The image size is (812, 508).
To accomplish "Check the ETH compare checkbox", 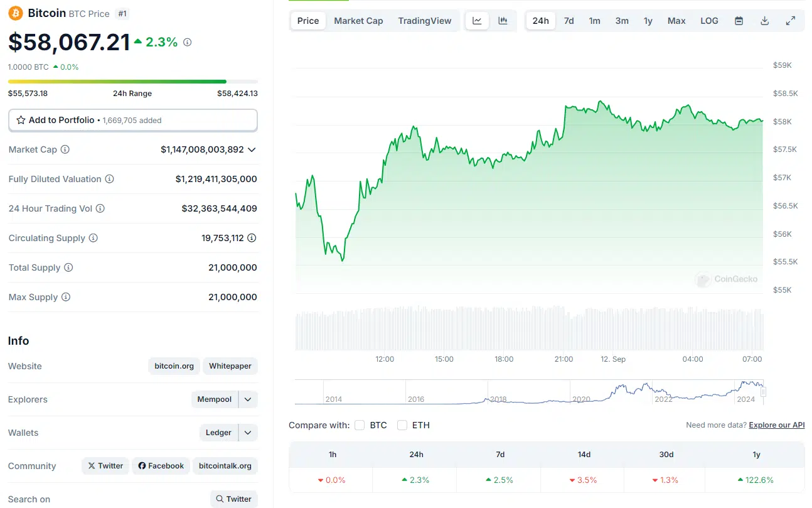I will 402,425.
